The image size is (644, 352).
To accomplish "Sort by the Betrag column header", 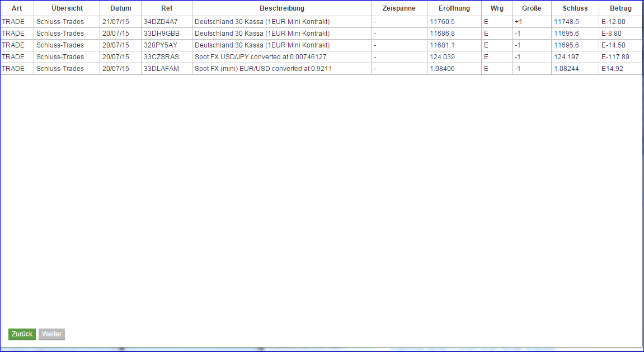I will pyautogui.click(x=620, y=8).
